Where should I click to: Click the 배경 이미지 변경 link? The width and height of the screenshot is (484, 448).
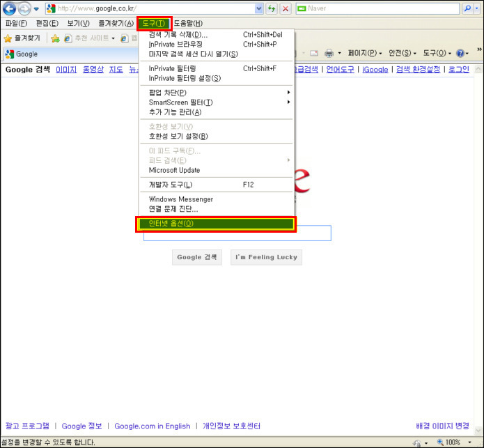(442, 426)
